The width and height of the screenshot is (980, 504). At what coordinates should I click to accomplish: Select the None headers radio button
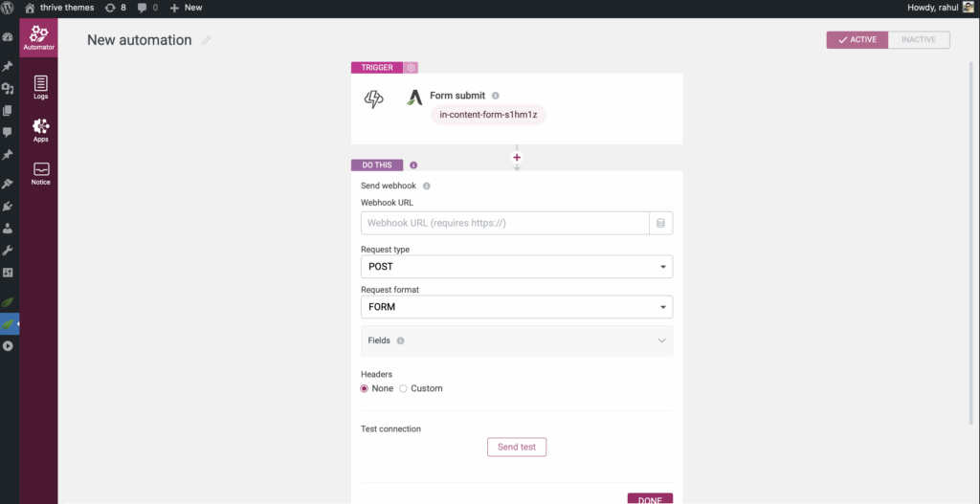(x=365, y=388)
